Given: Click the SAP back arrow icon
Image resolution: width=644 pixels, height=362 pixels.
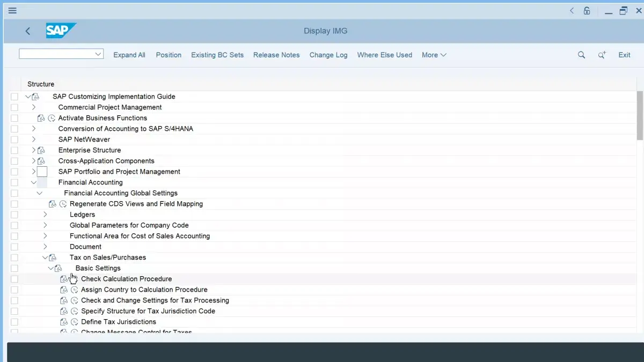Looking at the screenshot, I should 28,31.
